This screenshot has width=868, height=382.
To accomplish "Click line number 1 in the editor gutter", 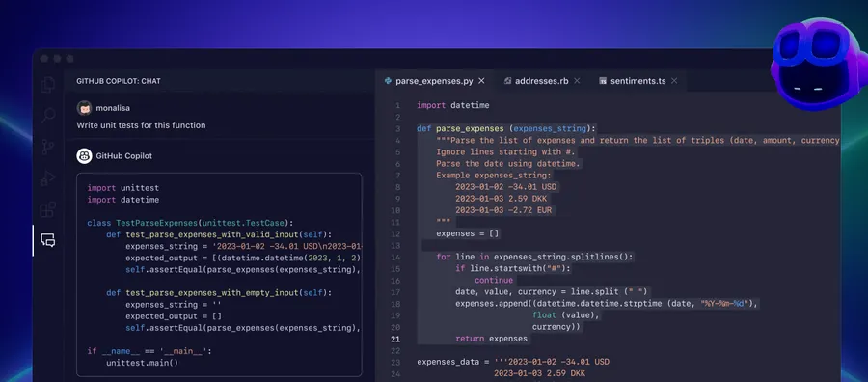I will (397, 105).
